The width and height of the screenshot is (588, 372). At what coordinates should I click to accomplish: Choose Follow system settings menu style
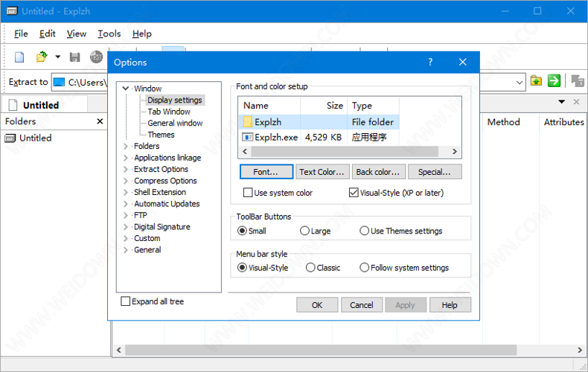pos(365,267)
